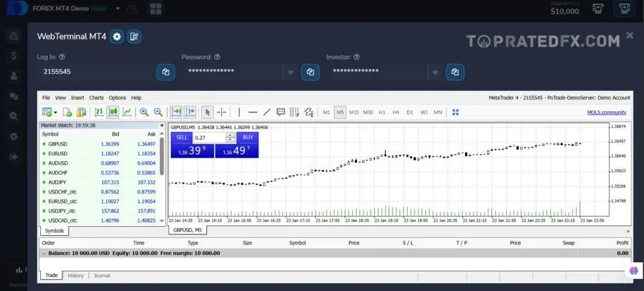The height and width of the screenshot is (291, 644).
Task: Open WebTerminal settings gear icon
Action: (x=117, y=36)
